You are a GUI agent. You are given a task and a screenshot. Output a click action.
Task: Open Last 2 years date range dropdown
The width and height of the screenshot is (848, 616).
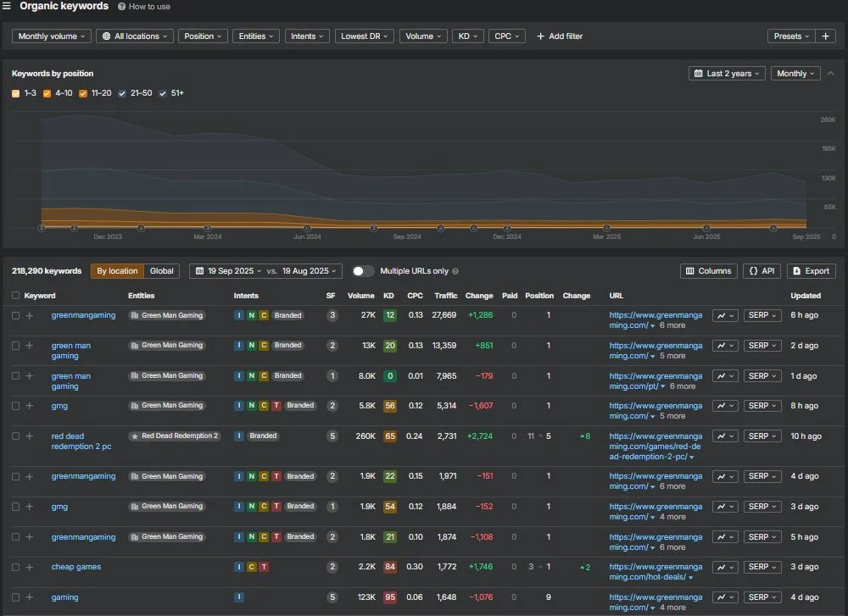pos(727,74)
